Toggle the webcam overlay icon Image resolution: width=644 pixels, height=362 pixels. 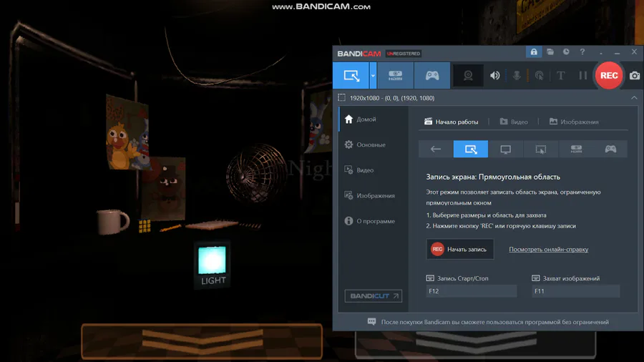tap(468, 76)
